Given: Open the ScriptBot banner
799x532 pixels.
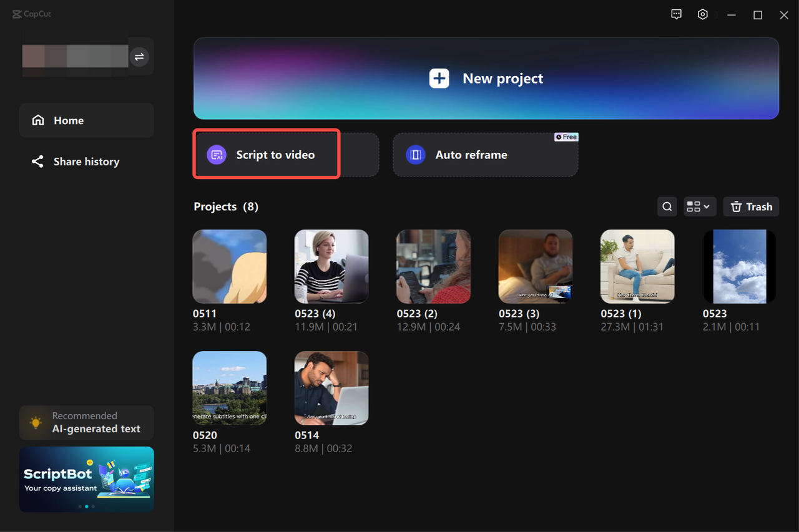Looking at the screenshot, I should 87,479.
